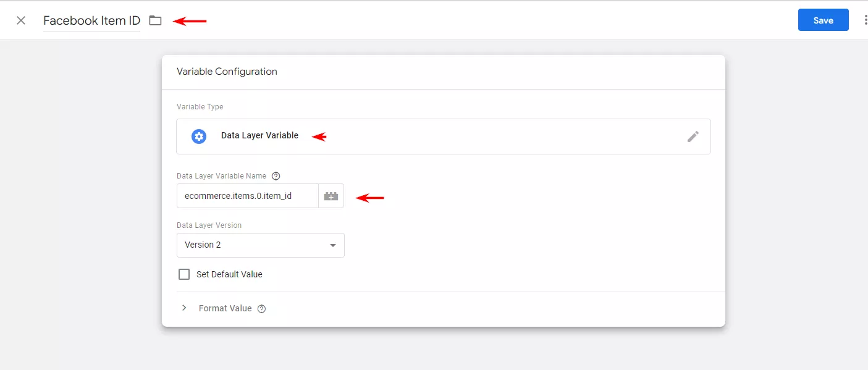Click the Format Value section title
The image size is (868, 370).
(225, 308)
